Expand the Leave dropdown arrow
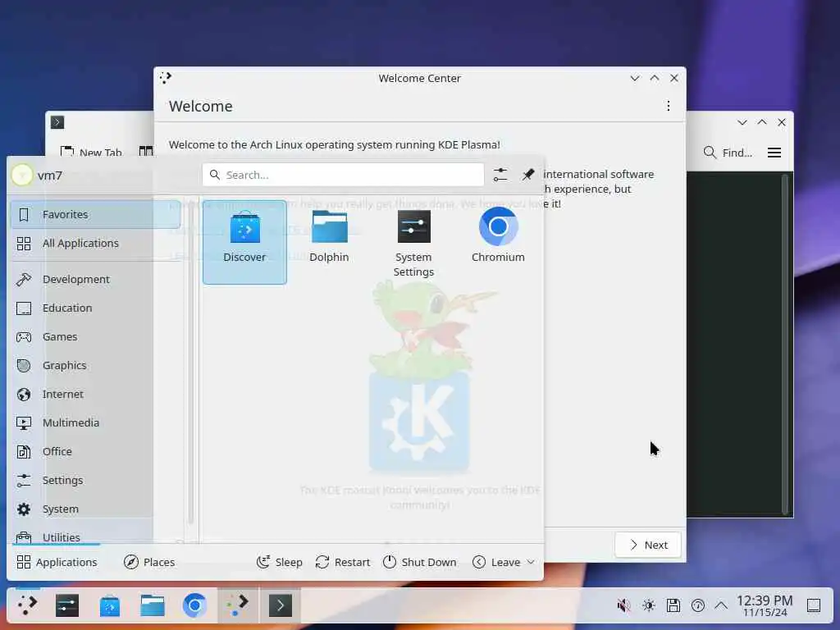The width and height of the screenshot is (840, 630). tap(531, 562)
